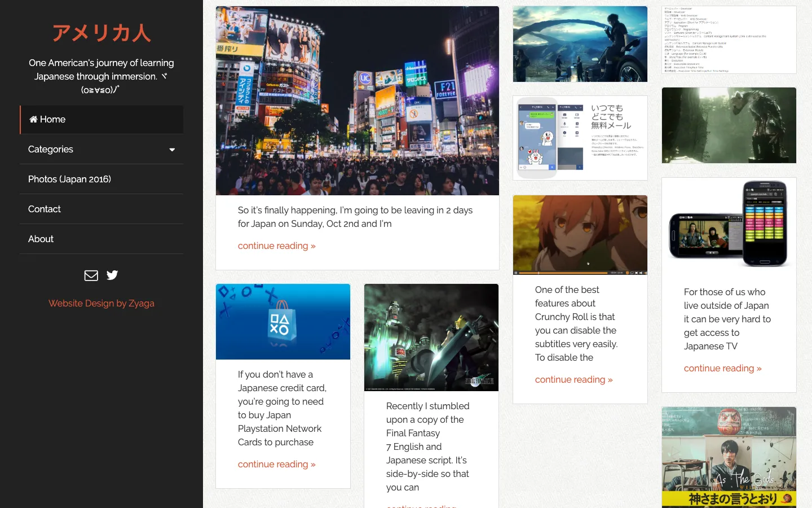Expand the Categories dropdown arrow
Viewport: 812px width, 508px height.
coord(172,150)
